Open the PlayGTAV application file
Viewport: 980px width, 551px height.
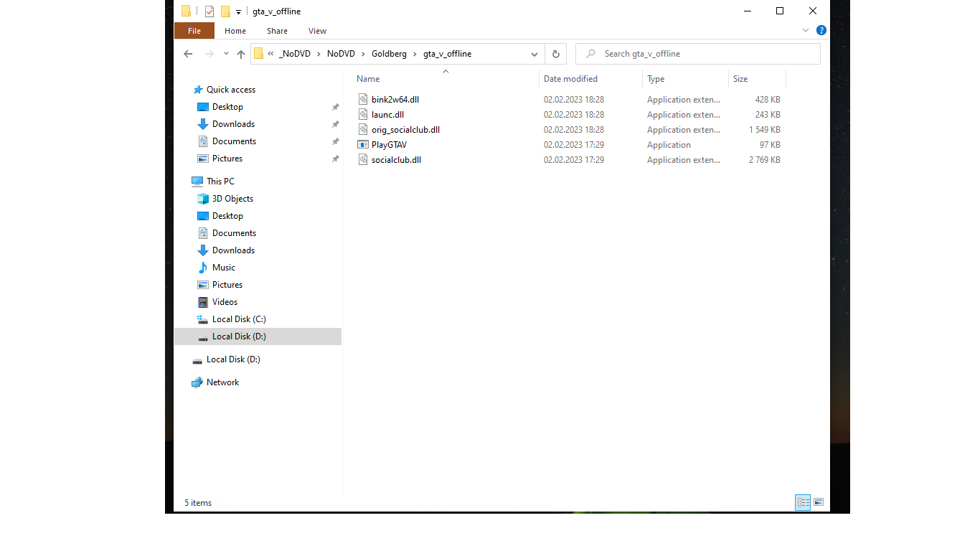tap(389, 145)
